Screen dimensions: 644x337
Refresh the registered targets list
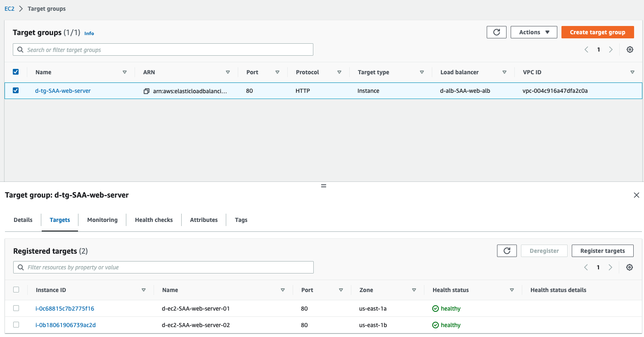[507, 251]
